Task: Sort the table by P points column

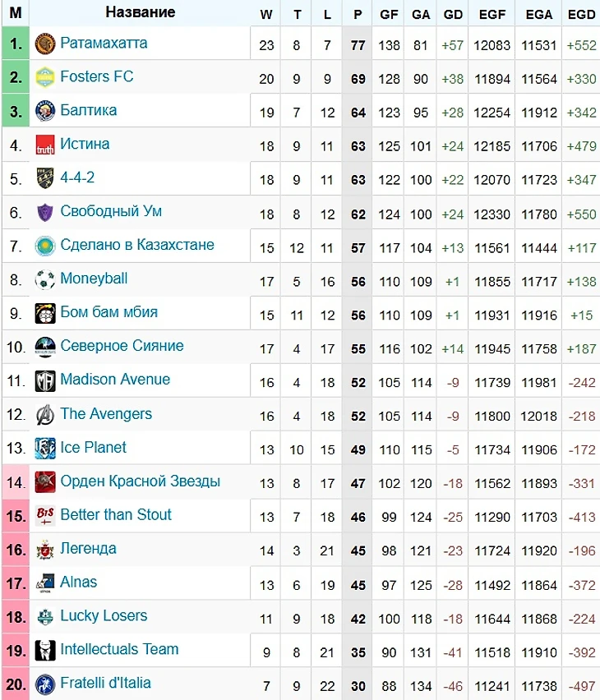Action: [x=358, y=14]
